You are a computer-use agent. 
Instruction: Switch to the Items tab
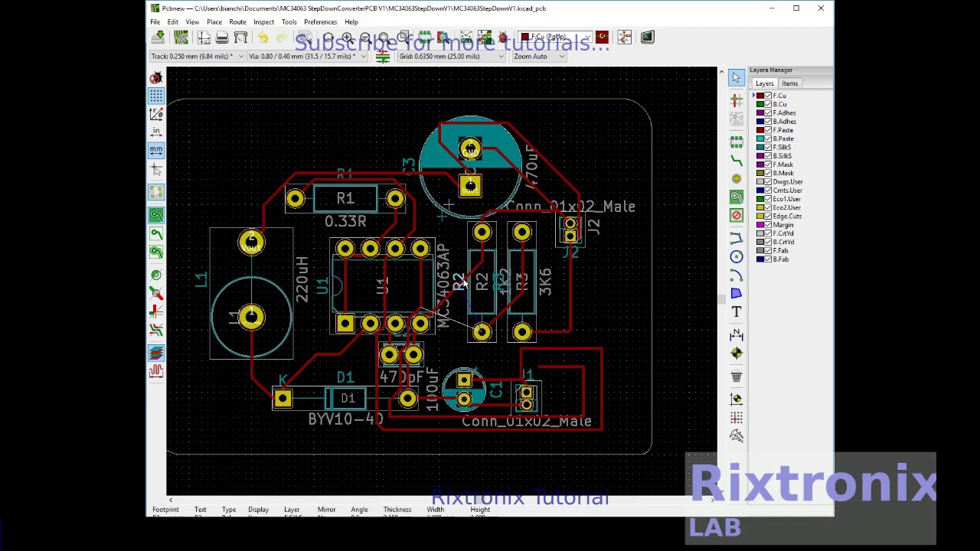click(x=790, y=83)
